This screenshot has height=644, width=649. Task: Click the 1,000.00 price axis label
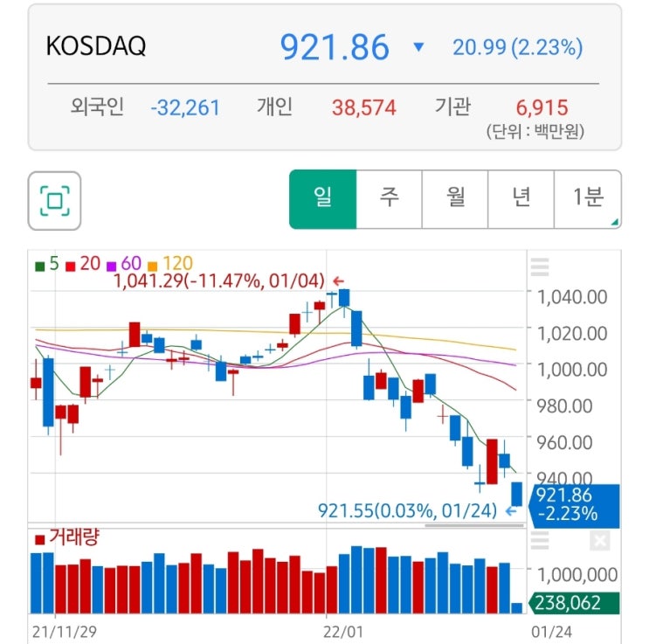(572, 370)
